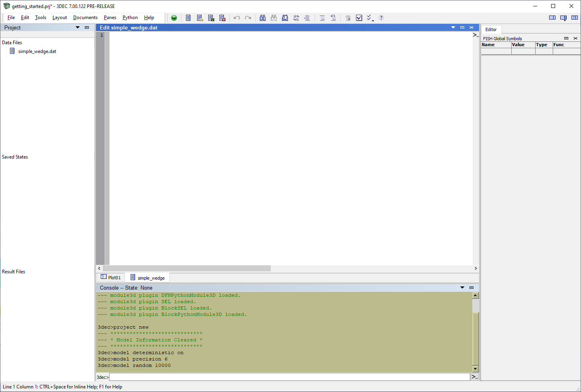
Task: Click the open data file icon with folder
Action: (x=200, y=18)
